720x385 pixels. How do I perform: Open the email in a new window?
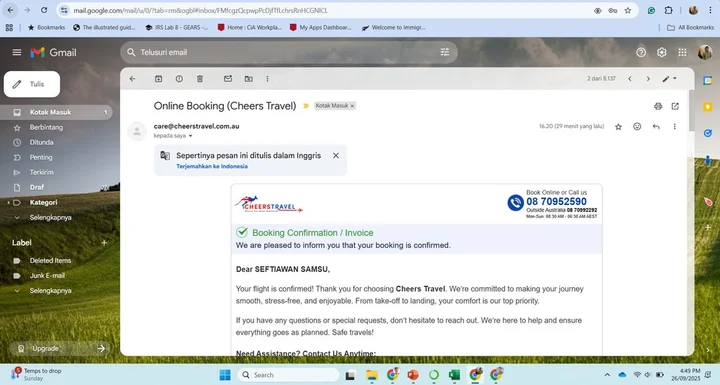(675, 106)
